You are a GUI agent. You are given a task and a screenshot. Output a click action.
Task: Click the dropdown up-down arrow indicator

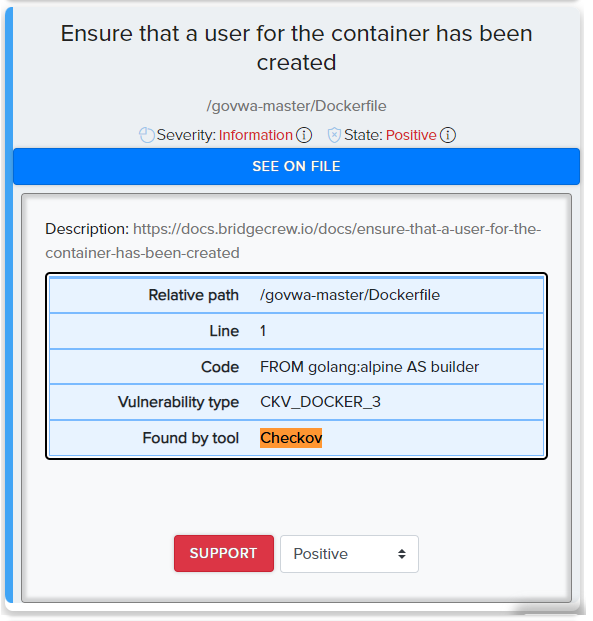402,554
